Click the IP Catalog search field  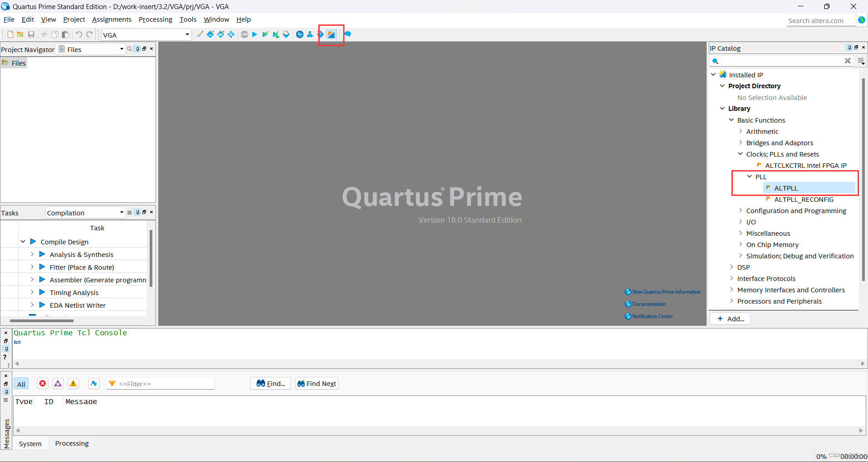pos(781,61)
